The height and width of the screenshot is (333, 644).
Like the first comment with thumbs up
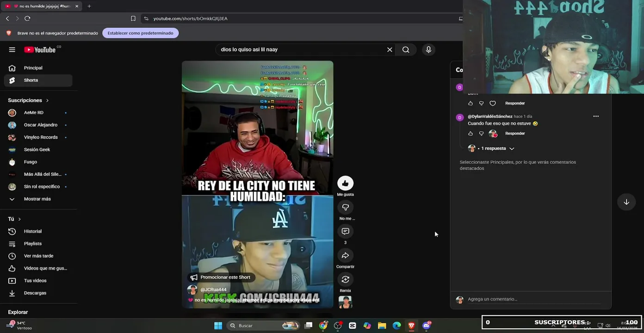tap(471, 103)
